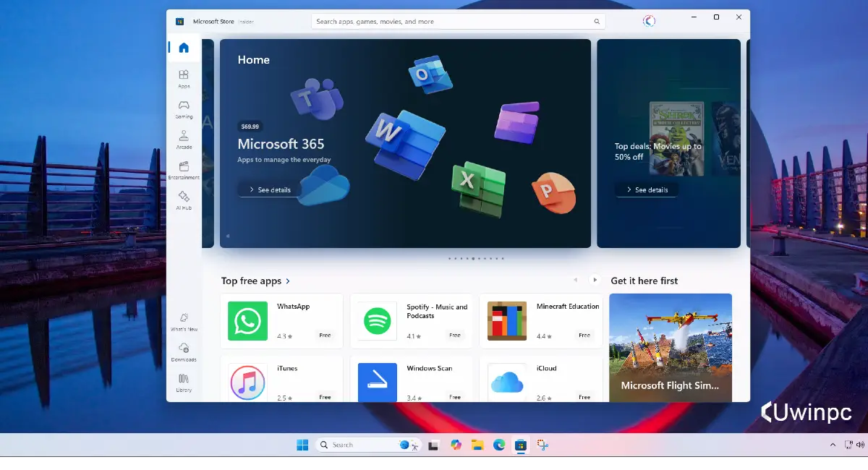Click the search magnifier icon in the Store

(x=597, y=22)
